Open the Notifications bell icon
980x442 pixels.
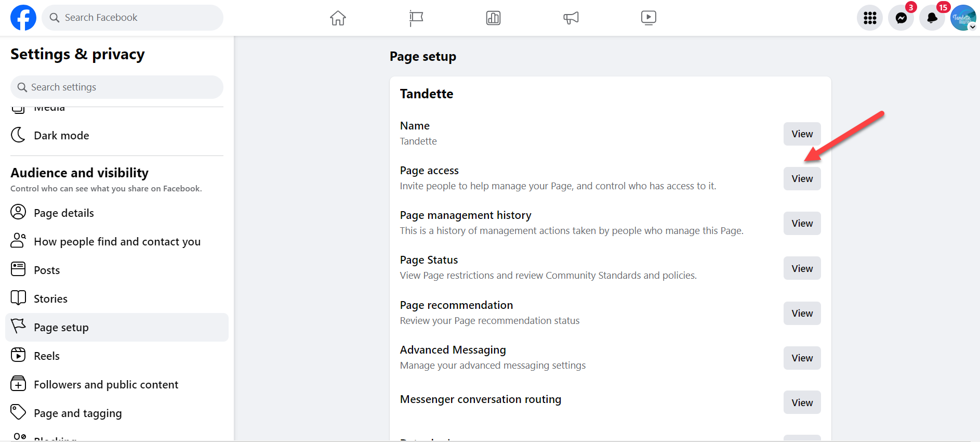932,18
